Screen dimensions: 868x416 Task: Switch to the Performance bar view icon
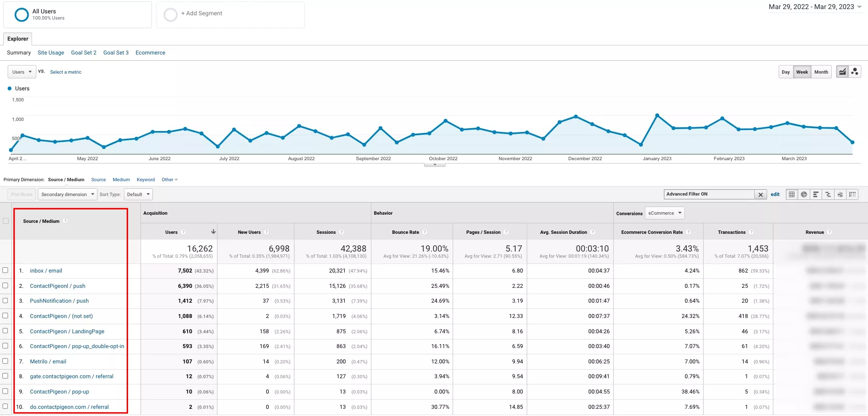[x=816, y=194]
